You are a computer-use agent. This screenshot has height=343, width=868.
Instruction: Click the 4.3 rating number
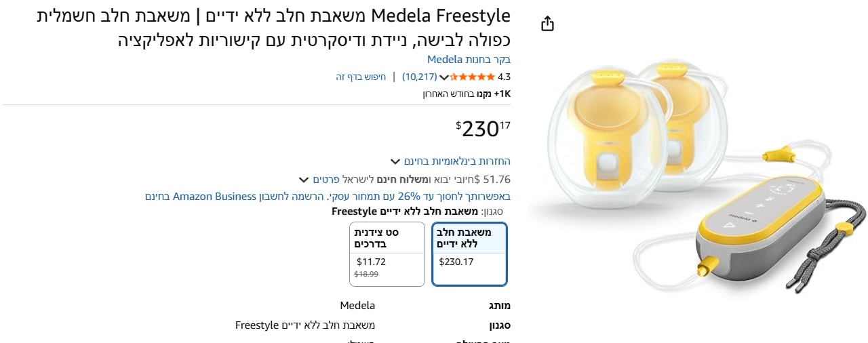tap(504, 77)
